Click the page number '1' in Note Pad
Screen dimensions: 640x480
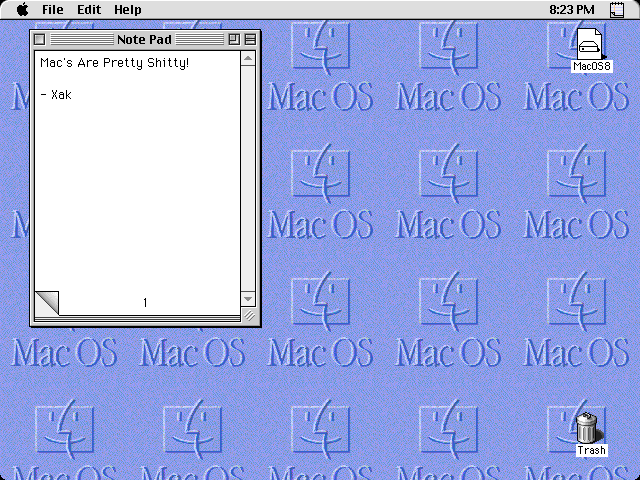[x=145, y=303]
